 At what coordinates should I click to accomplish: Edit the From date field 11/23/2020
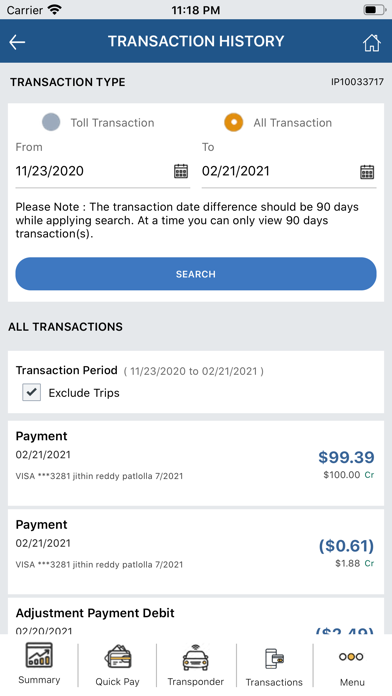(x=93, y=171)
